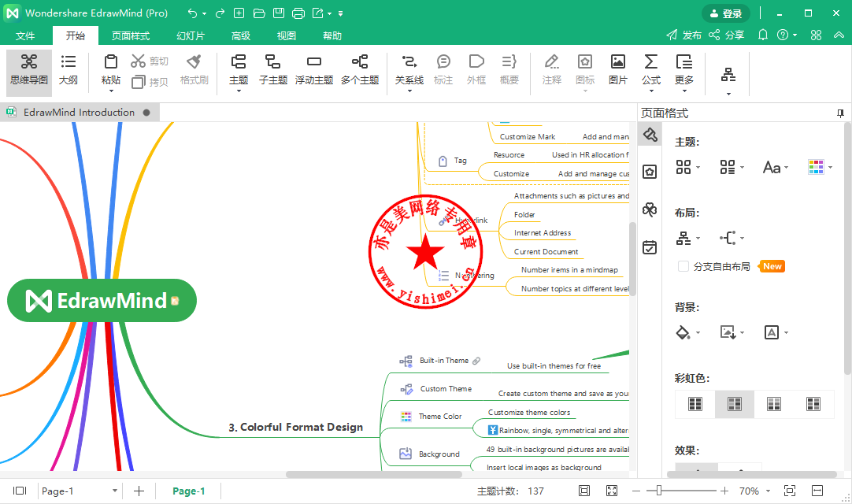Open the notification bell
The image size is (852, 504).
point(763,35)
